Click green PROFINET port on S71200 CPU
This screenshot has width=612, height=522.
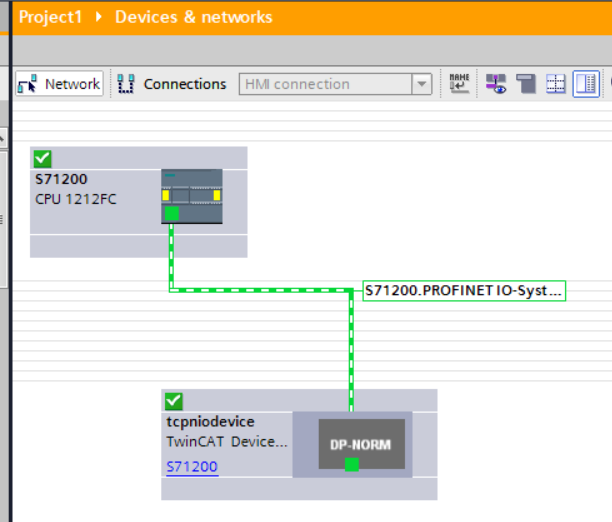click(x=172, y=214)
